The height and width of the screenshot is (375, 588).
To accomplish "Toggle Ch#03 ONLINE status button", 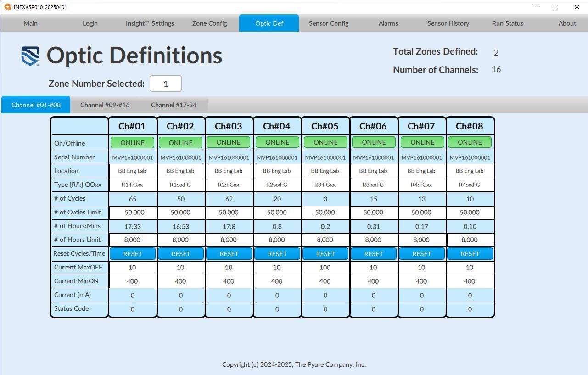I will 229,142.
